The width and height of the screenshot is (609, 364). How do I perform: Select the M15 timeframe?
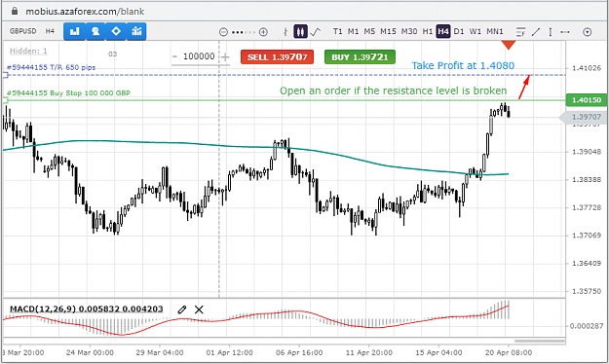388,31
